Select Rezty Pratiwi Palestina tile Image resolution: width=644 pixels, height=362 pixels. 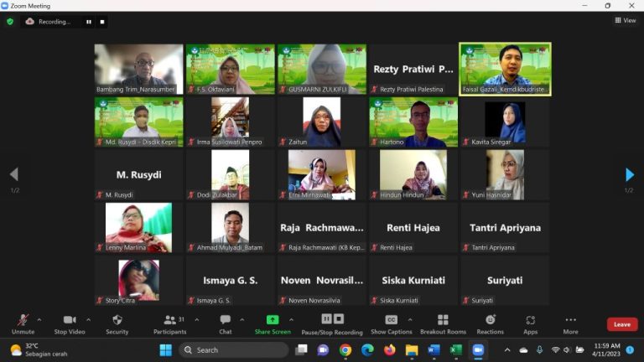[413, 69]
